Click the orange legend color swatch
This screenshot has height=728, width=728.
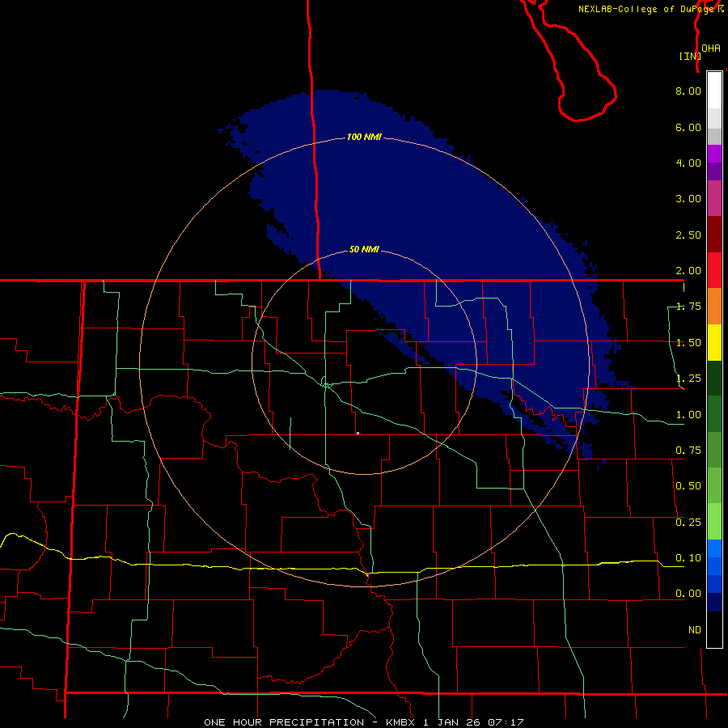pyautogui.click(x=714, y=307)
